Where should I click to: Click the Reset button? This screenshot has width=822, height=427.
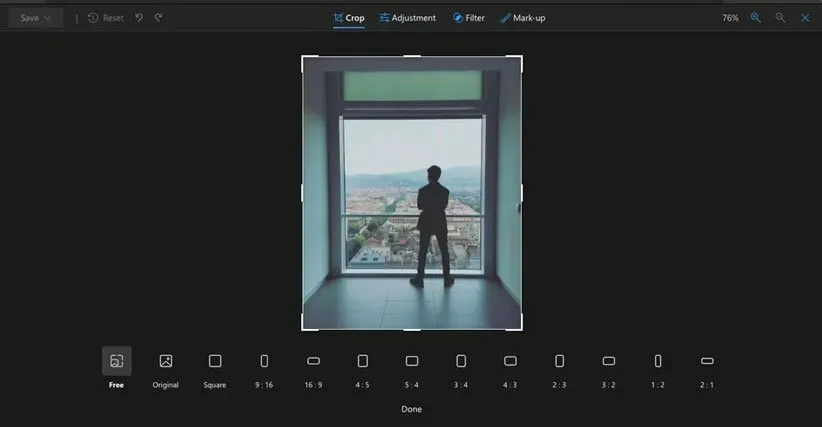click(106, 18)
